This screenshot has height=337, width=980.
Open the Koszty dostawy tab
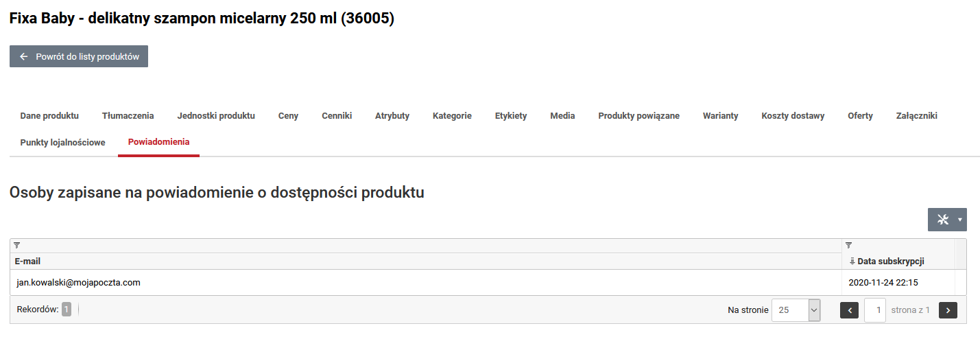coord(793,115)
